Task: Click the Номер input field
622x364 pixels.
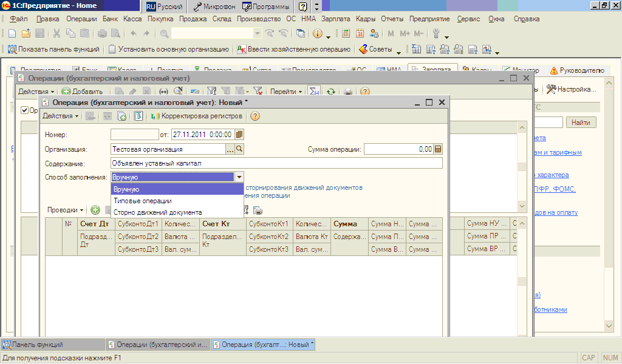Action: pyautogui.click(x=134, y=135)
